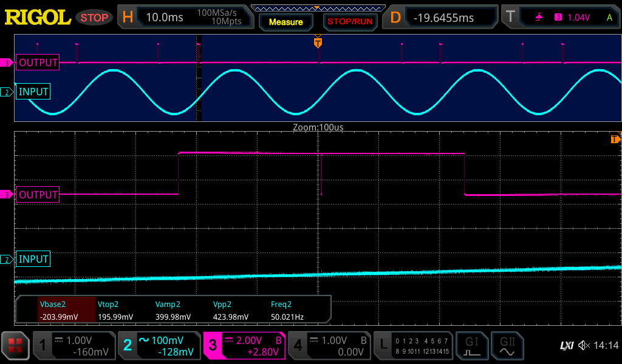
Task: Click the RIGOL logo
Action: 37,16
